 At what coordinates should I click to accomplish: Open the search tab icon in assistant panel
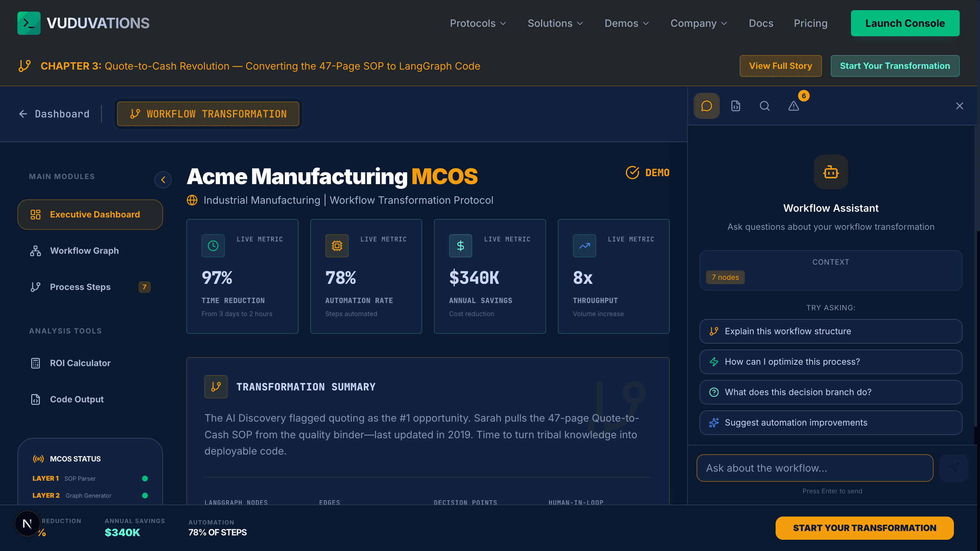click(x=765, y=106)
